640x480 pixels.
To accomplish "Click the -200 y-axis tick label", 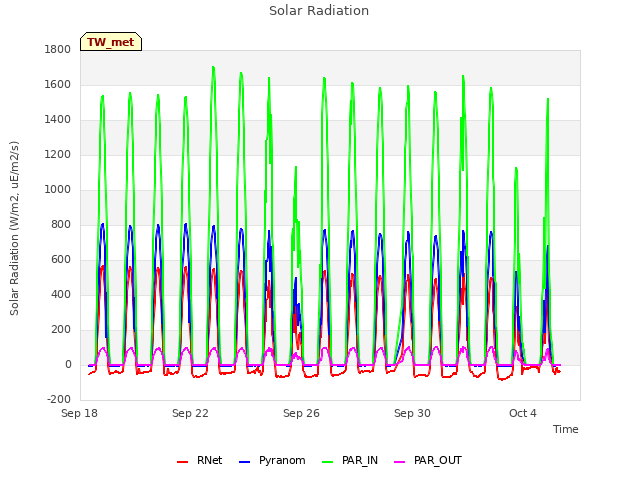I will tap(59, 399).
